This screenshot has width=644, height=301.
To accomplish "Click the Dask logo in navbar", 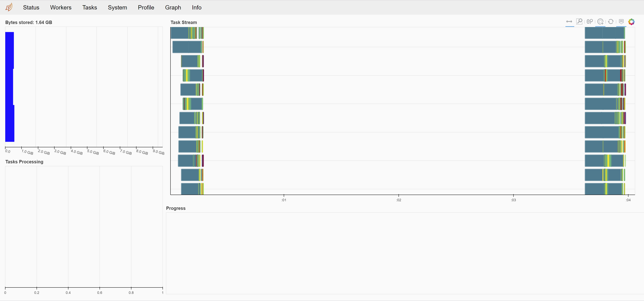I will (x=9, y=7).
